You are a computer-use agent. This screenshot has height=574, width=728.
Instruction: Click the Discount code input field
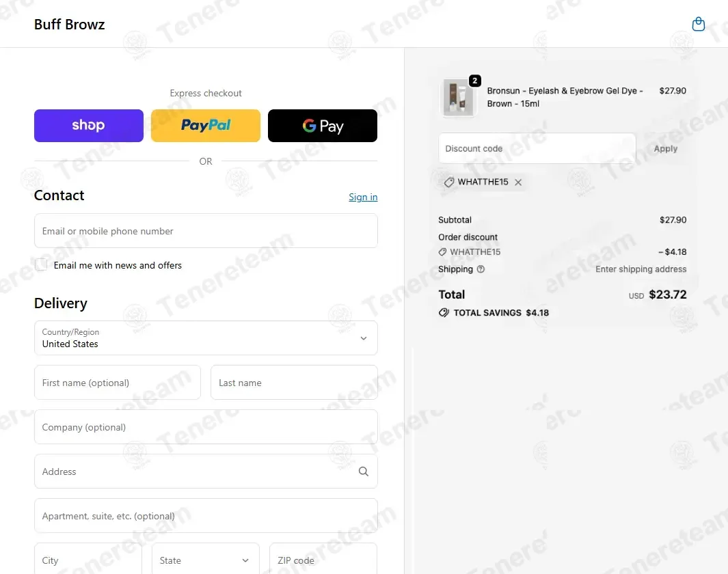tap(537, 148)
